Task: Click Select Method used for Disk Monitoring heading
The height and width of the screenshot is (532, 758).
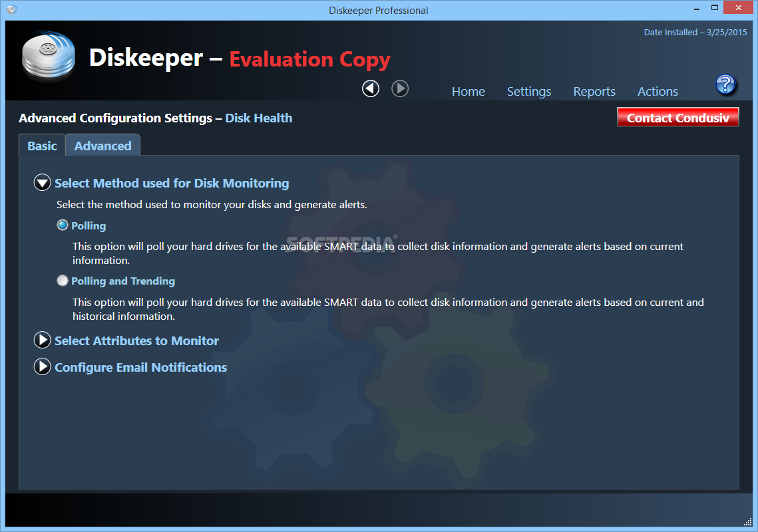Action: pos(172,183)
